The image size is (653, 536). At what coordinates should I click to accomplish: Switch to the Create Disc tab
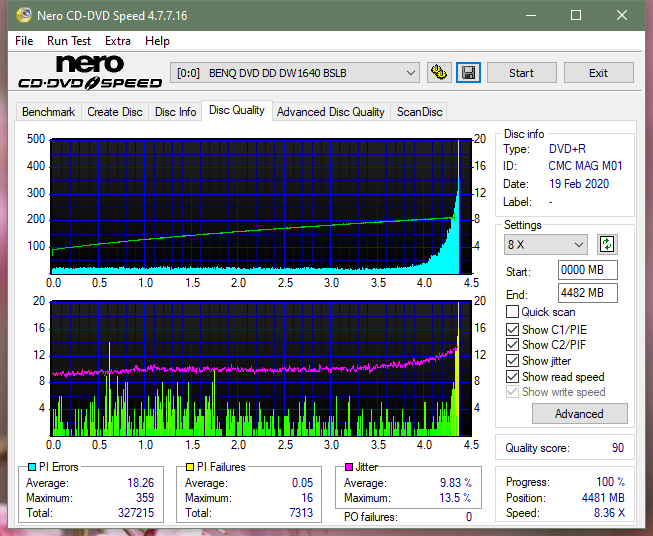click(115, 112)
